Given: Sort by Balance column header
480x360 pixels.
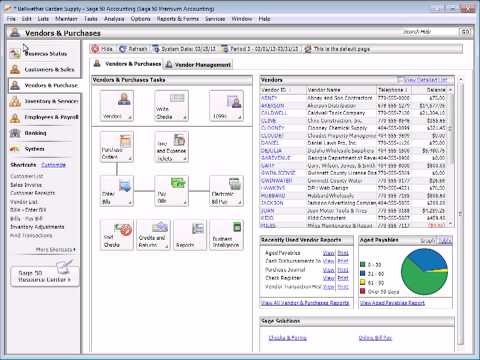Looking at the screenshot, I should pyautogui.click(x=430, y=90).
